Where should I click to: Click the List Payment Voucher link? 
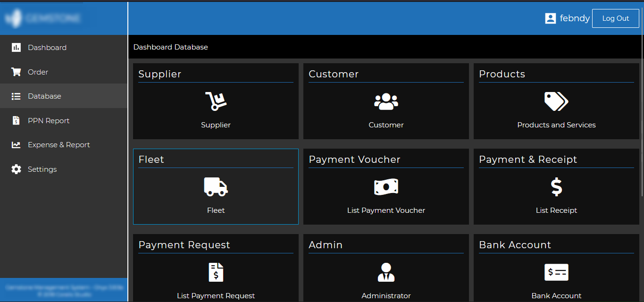point(386,210)
